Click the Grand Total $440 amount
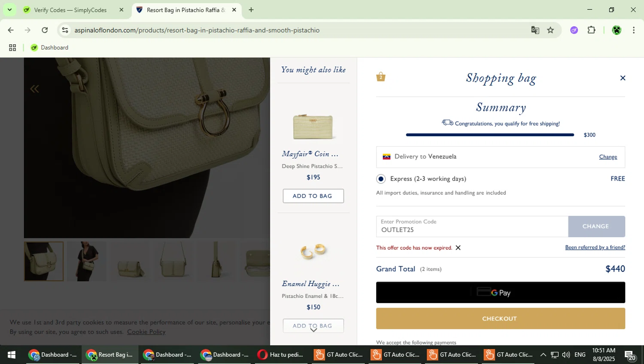Viewport: 644px width, 364px height. [x=615, y=269]
